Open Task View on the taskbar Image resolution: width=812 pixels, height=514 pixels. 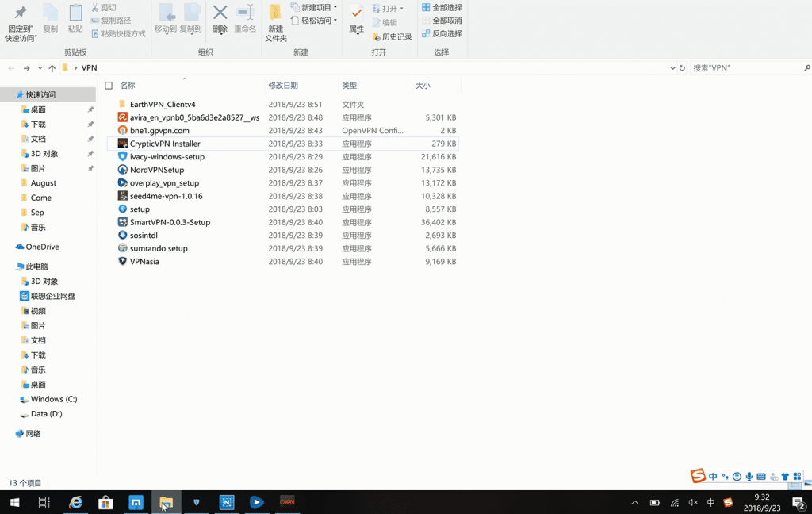(x=44, y=502)
